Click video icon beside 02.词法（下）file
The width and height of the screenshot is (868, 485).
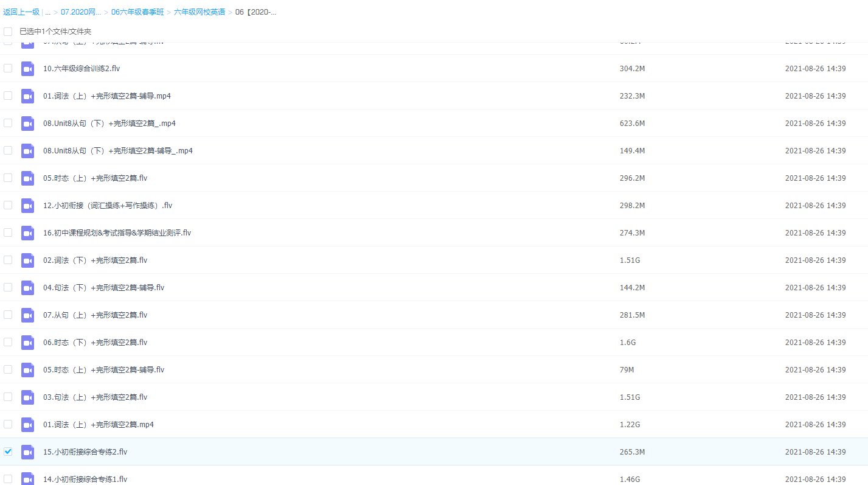click(x=27, y=260)
